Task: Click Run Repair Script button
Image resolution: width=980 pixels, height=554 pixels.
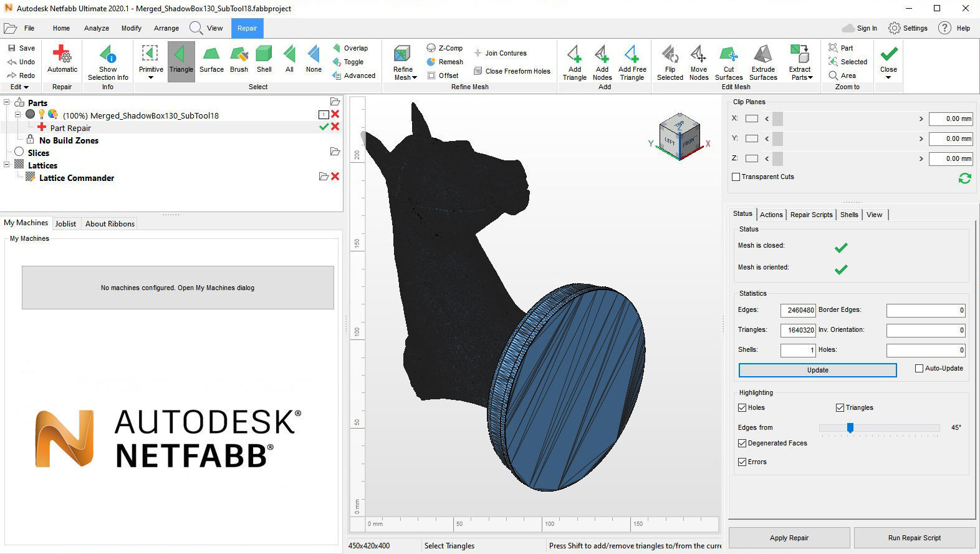Action: [915, 538]
